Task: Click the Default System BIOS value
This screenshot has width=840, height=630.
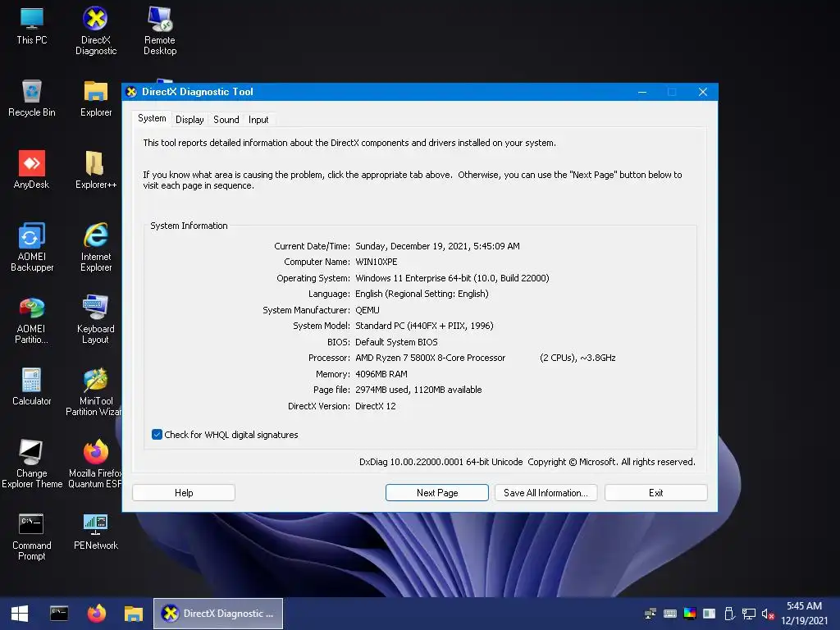Action: pyautogui.click(x=396, y=342)
